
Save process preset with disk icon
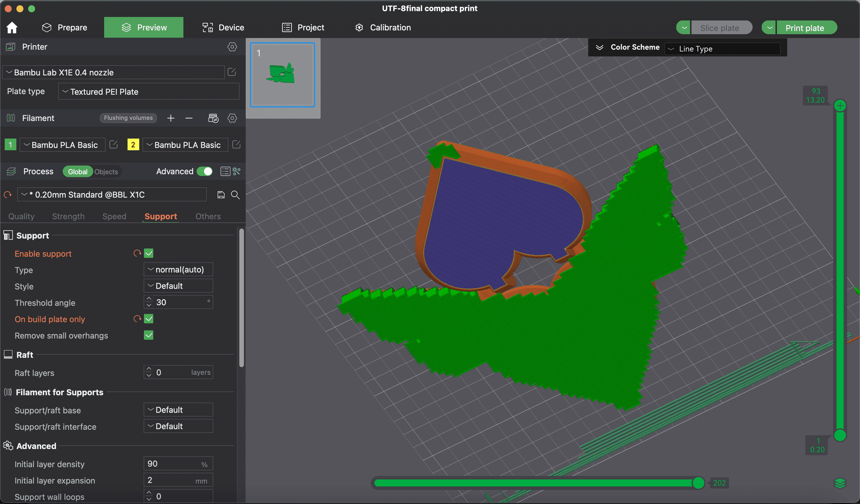click(221, 195)
